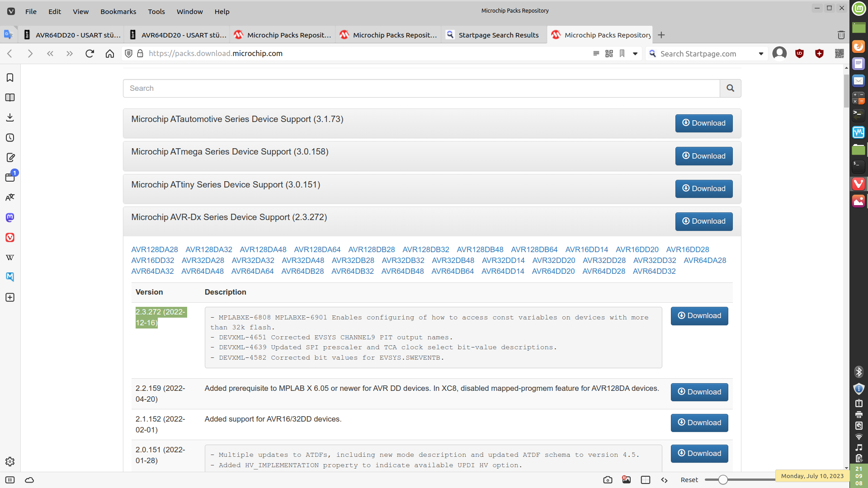
Task: Open the Window menu
Action: click(189, 11)
